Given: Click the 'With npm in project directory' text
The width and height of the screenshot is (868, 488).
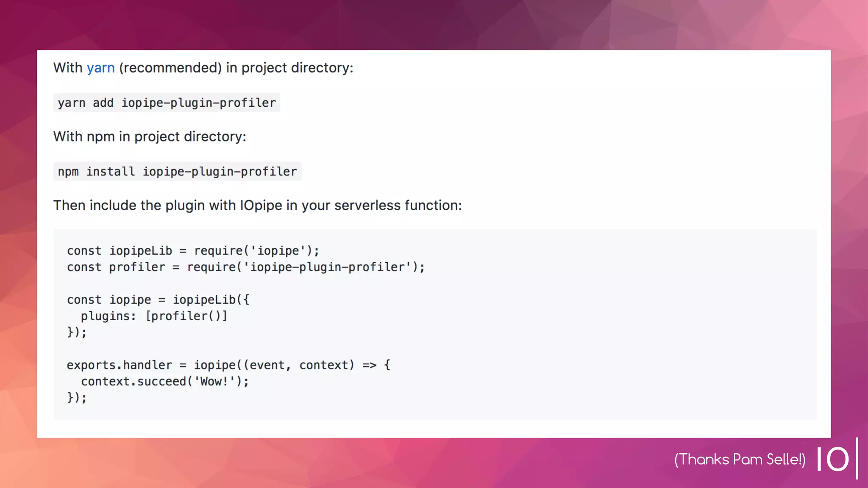Looking at the screenshot, I should pos(150,137).
